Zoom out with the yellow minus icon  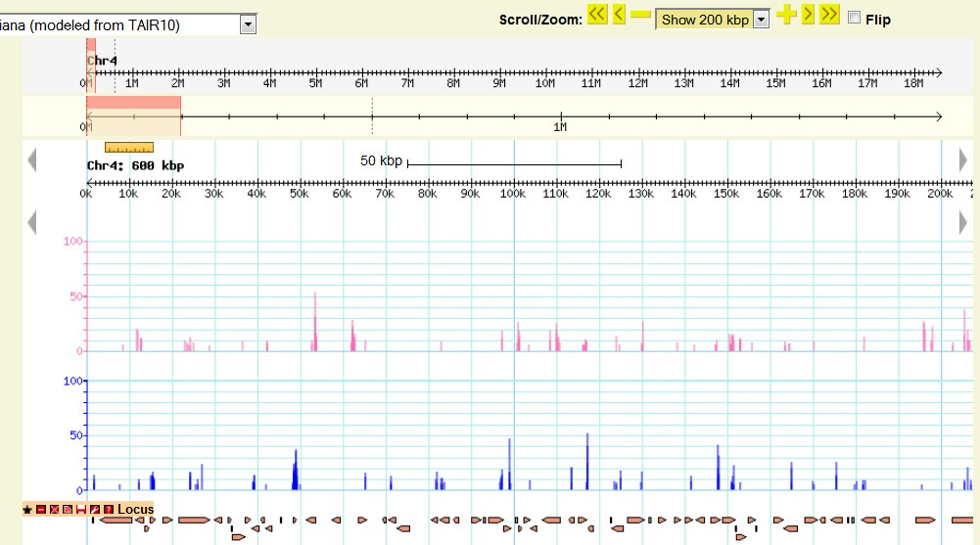(x=640, y=15)
